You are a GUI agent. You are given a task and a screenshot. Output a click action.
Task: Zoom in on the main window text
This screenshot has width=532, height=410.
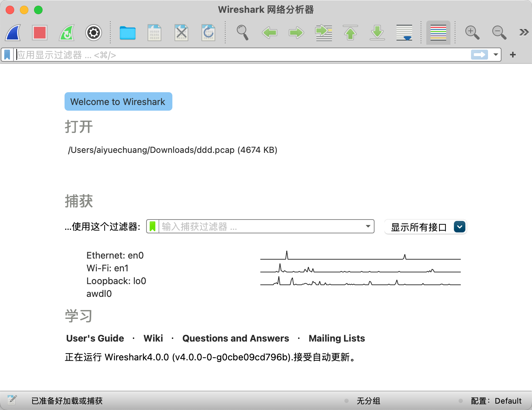(472, 33)
